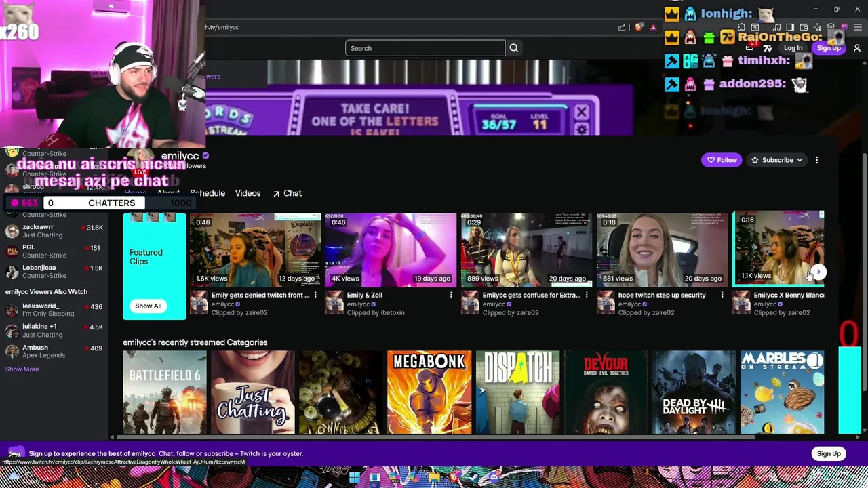Screen dimensions: 868x488
Task: Click leaksworld_ channel avatar in sidebar
Action: (12, 310)
